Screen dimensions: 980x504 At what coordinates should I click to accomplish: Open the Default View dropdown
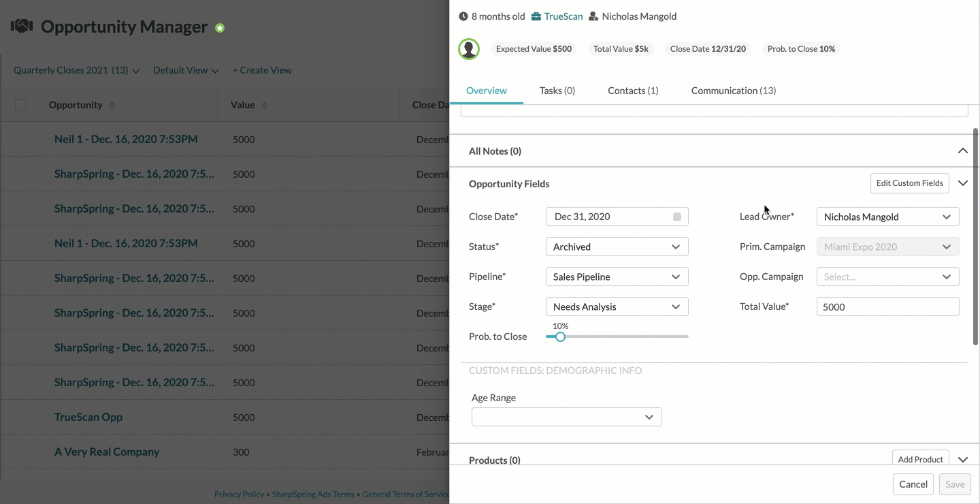(186, 70)
